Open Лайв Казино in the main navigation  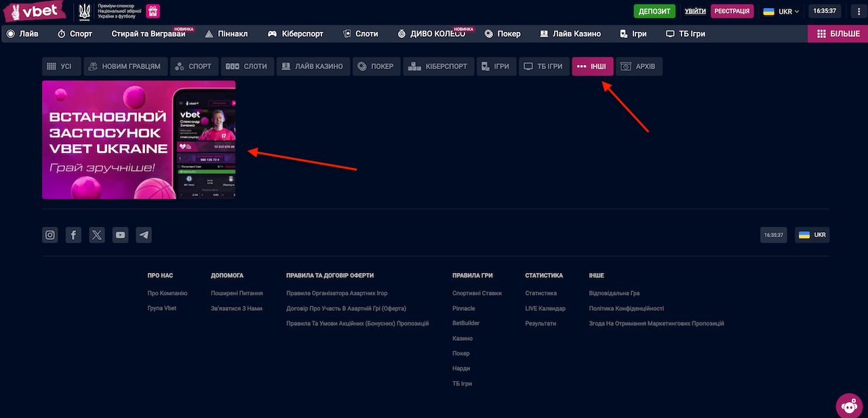coord(570,33)
